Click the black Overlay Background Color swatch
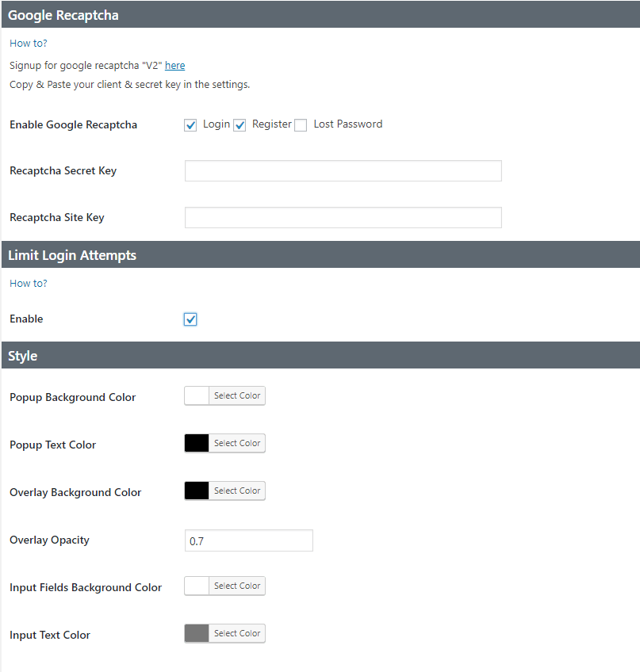 pyautogui.click(x=196, y=491)
